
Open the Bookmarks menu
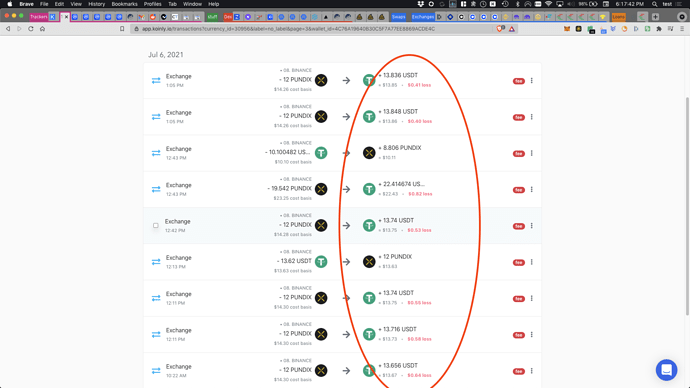pos(125,4)
